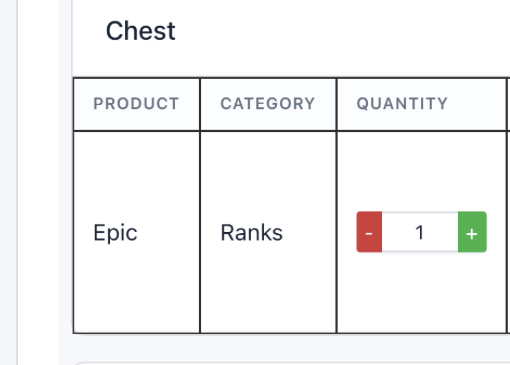Viewport: 510px width, 365px height.
Task: Focus the quantity field showing 1
Action: point(420,232)
